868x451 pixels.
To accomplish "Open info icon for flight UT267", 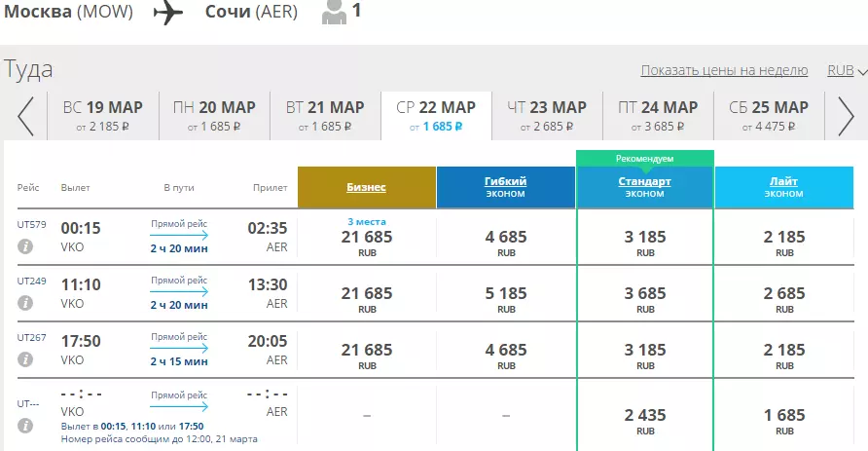I will (x=25, y=359).
